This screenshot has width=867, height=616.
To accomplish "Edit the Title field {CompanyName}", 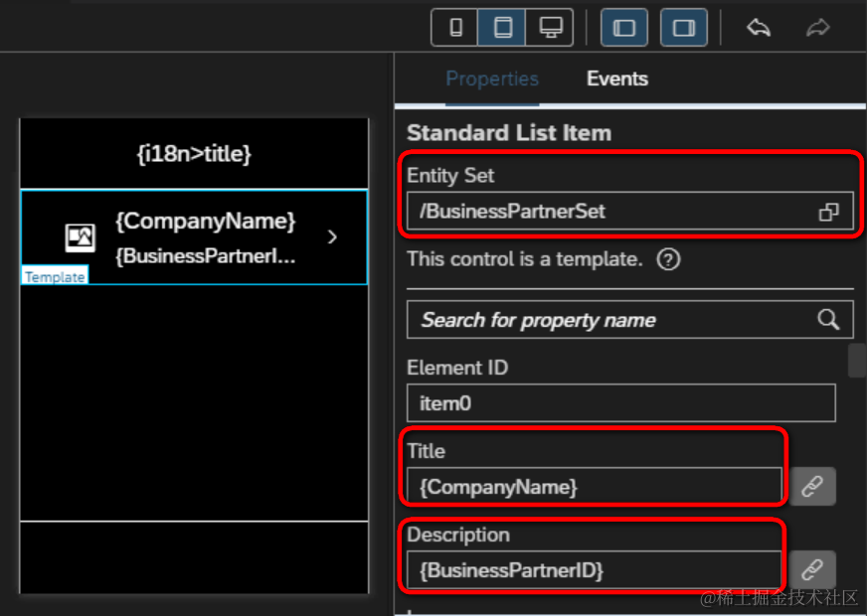I will (x=594, y=487).
